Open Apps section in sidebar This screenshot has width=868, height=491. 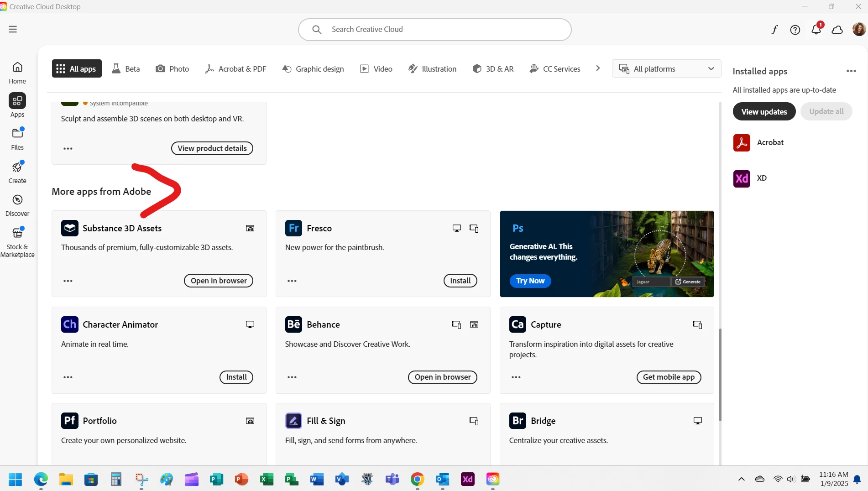coord(17,105)
